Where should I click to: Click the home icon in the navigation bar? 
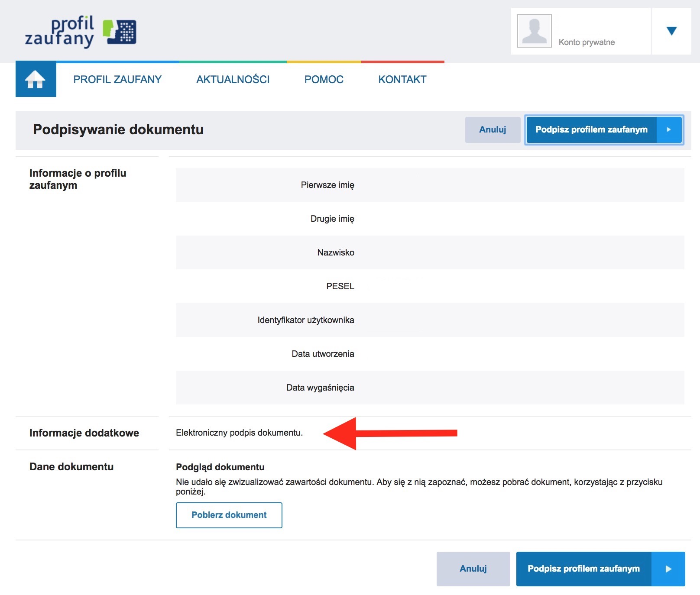[x=36, y=79]
